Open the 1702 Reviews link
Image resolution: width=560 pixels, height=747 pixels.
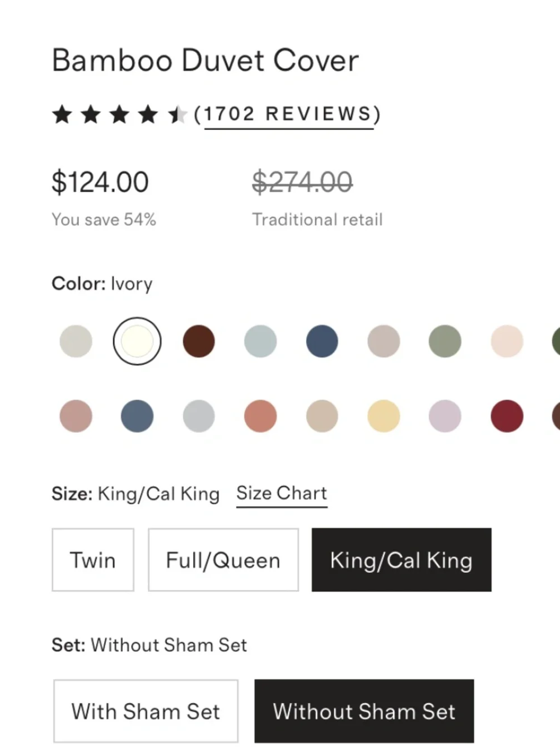[x=288, y=114]
